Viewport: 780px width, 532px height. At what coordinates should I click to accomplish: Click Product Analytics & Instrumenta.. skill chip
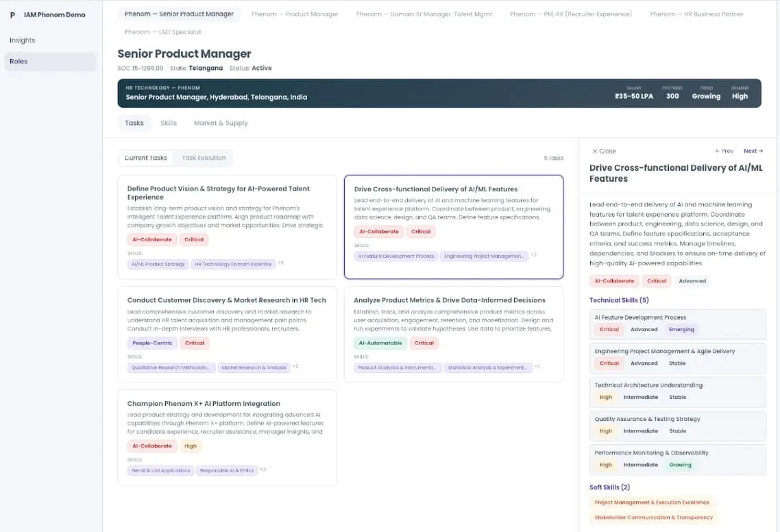point(397,367)
